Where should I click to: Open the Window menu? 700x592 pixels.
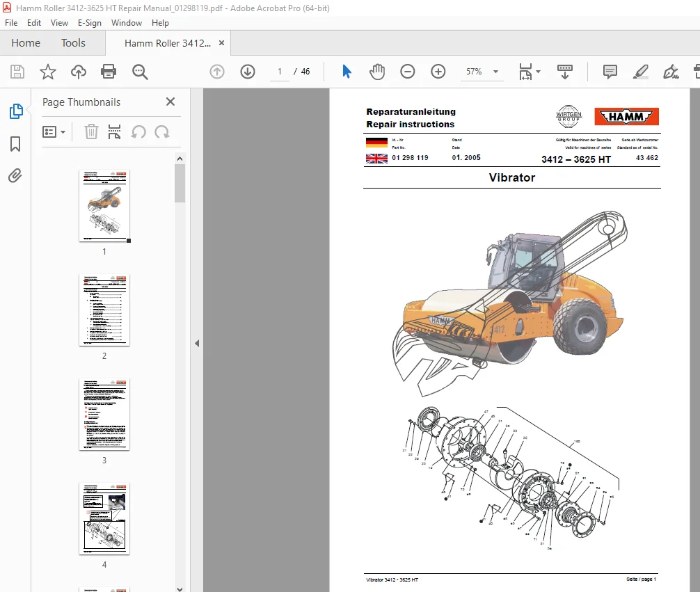127,23
